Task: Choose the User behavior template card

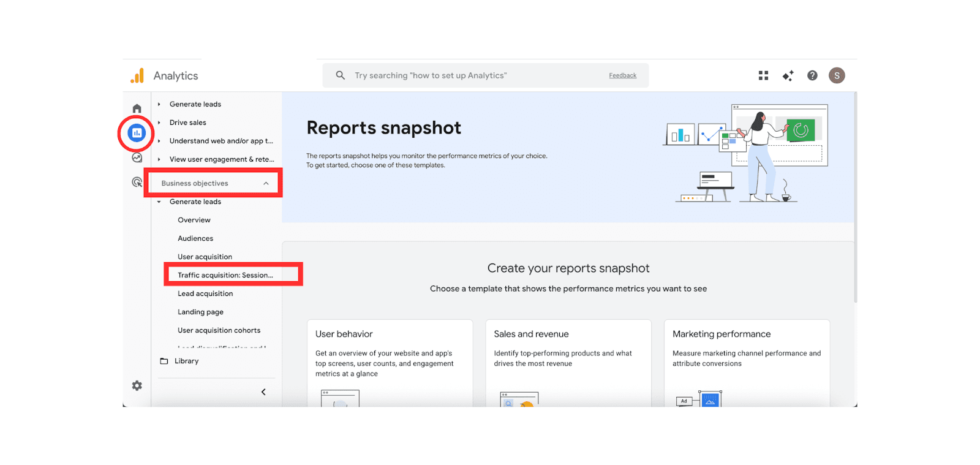Action: tap(390, 363)
